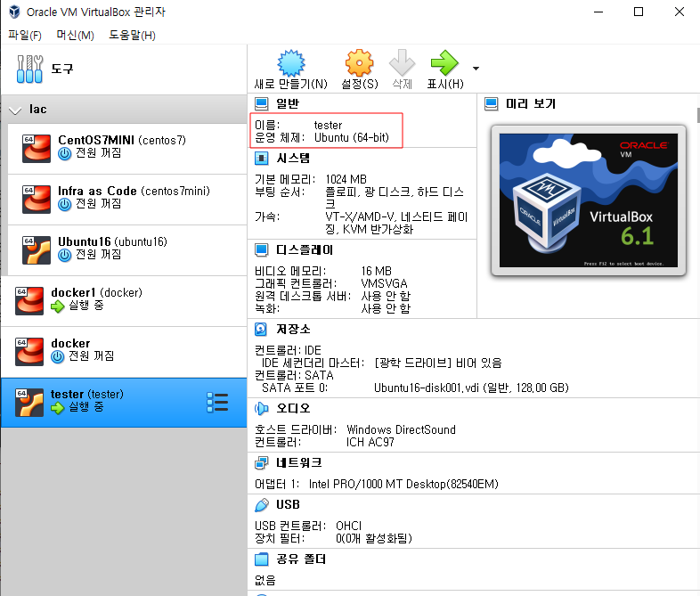
Task: Click the 삭제 discard button
Action: pos(402,69)
